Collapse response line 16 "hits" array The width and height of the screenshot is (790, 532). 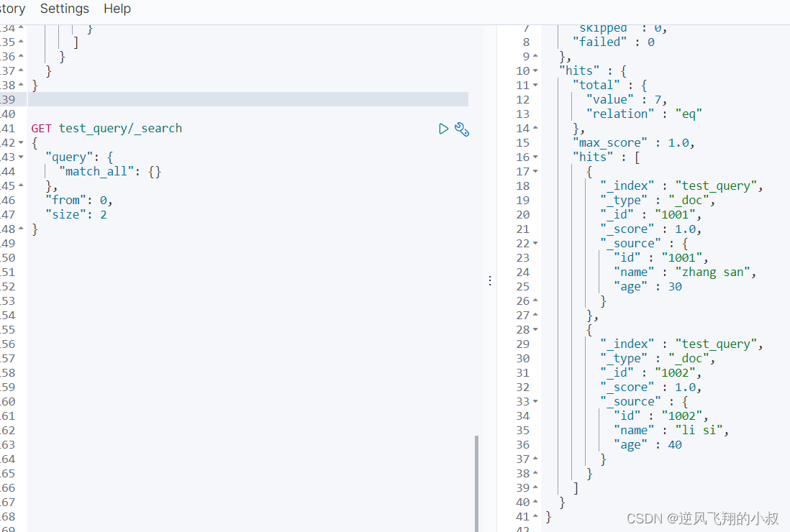point(535,157)
